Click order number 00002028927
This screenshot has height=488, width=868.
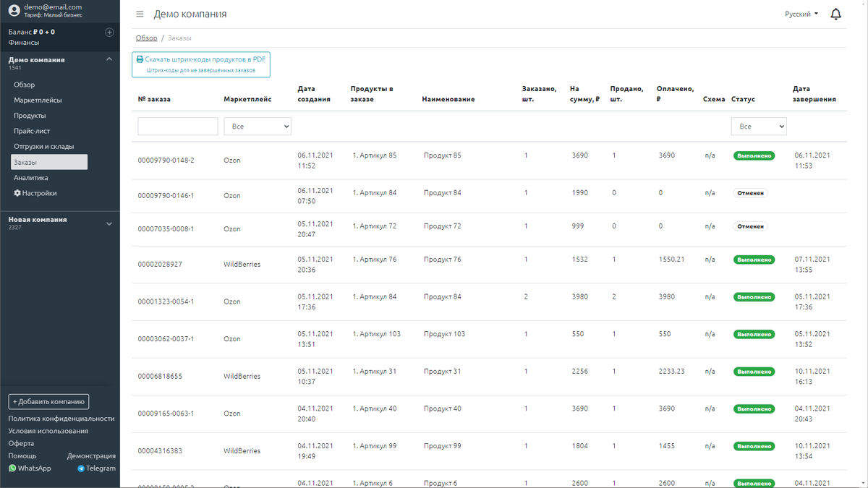click(160, 264)
